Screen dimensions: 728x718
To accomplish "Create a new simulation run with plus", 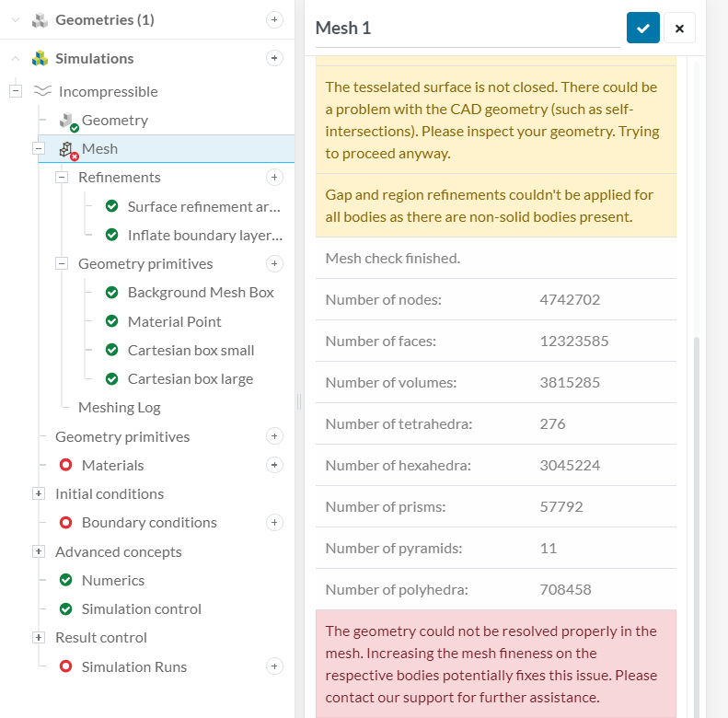I will click(x=274, y=666).
